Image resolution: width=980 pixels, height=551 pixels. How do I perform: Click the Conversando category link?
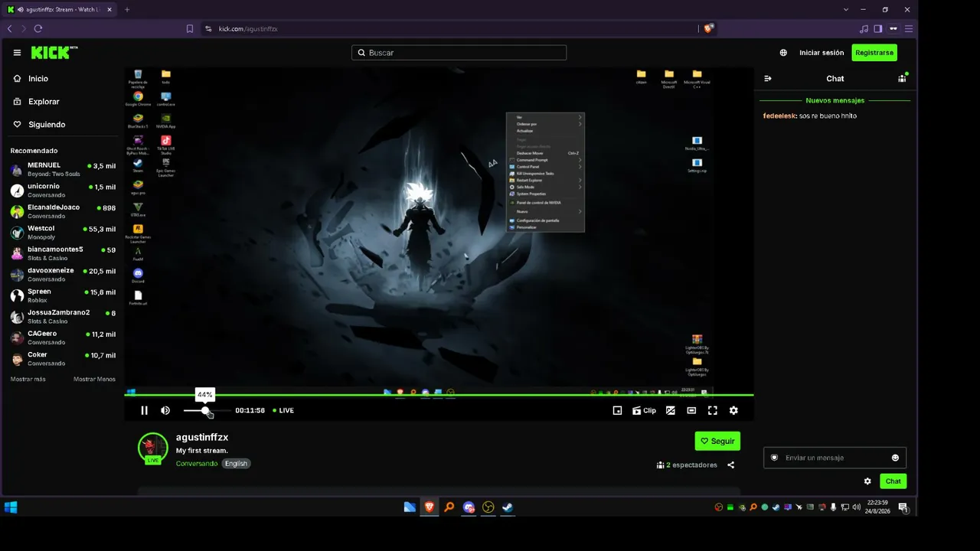197,463
